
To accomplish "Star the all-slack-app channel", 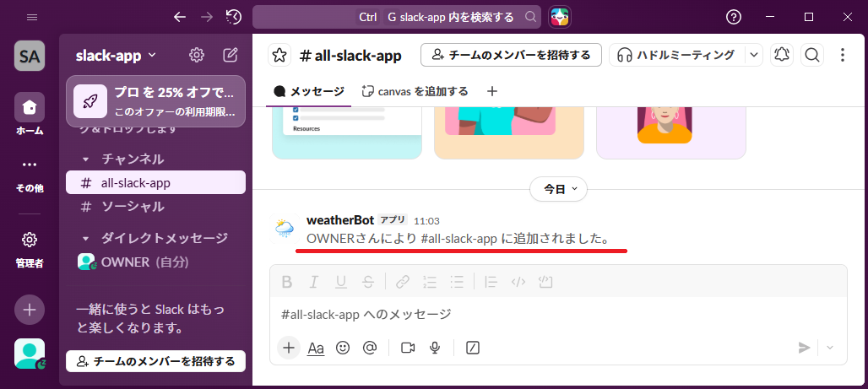I will [x=279, y=56].
